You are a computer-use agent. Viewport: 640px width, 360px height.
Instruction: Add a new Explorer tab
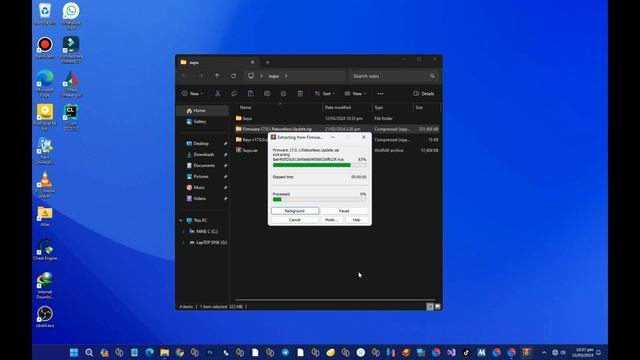point(268,62)
